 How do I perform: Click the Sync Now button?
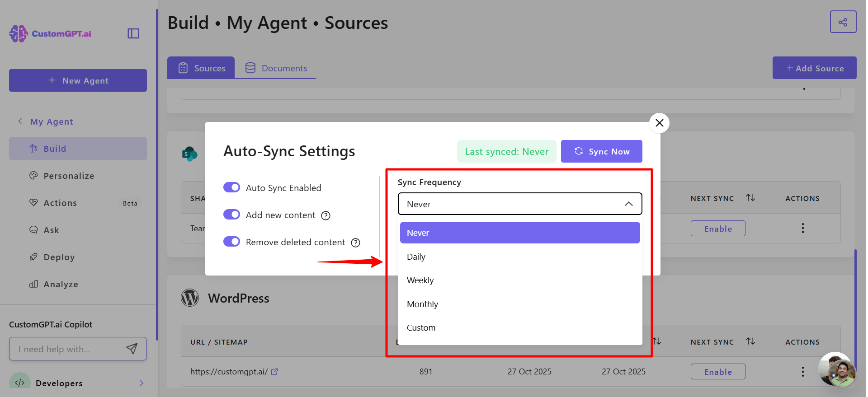[601, 151]
